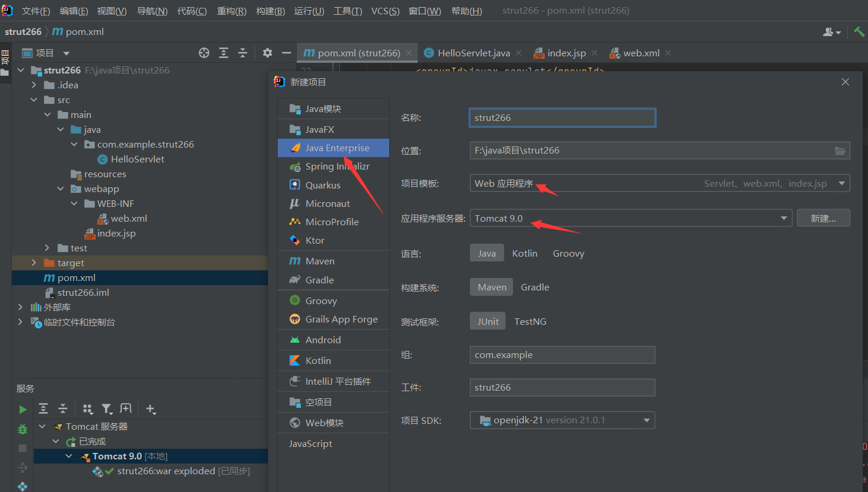This screenshot has height=492, width=868.
Task: Open the project view selector dropdown
Action: click(66, 53)
